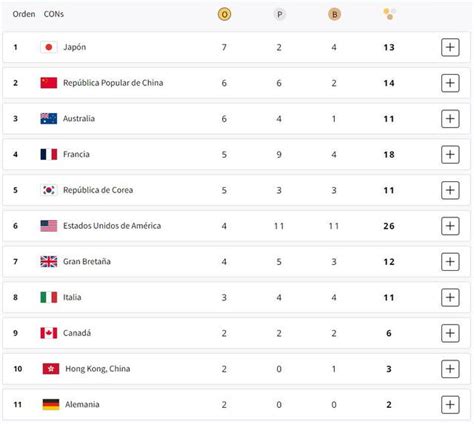The image size is (474, 424).
Task: Click the Canada flag icon
Action: [49, 333]
